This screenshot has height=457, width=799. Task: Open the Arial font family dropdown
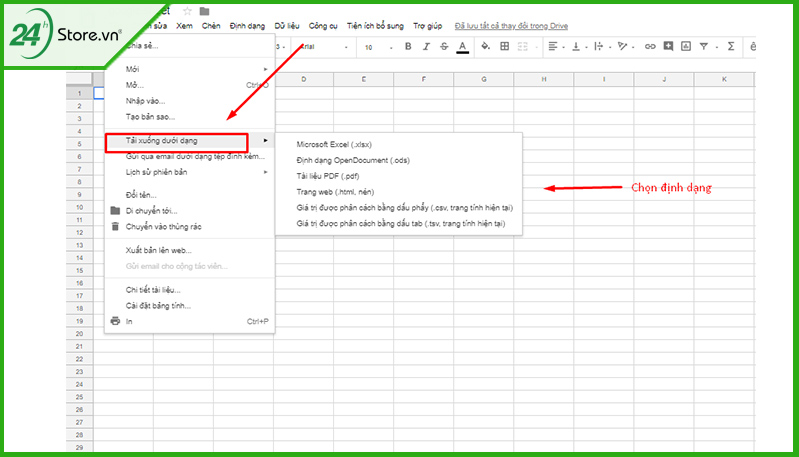[324, 47]
